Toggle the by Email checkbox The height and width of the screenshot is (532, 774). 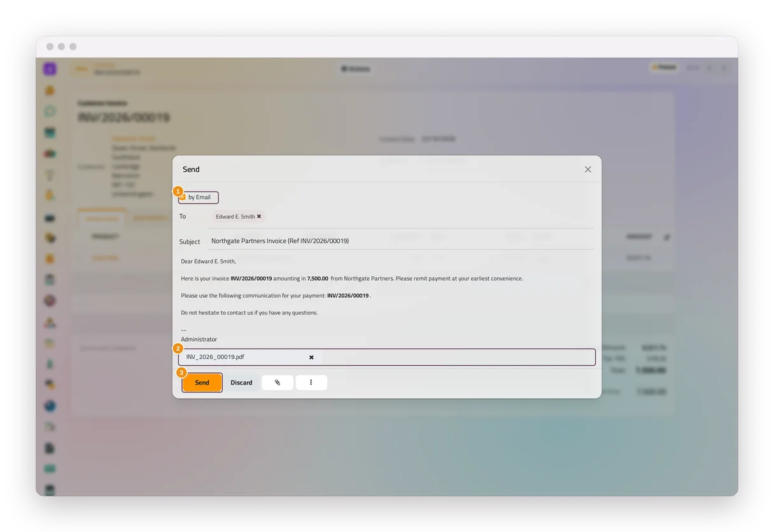click(183, 197)
